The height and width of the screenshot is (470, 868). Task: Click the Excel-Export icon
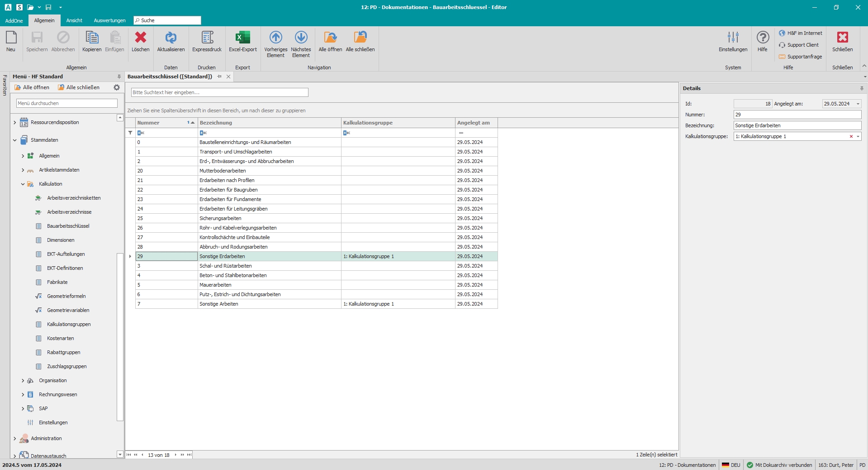click(242, 38)
